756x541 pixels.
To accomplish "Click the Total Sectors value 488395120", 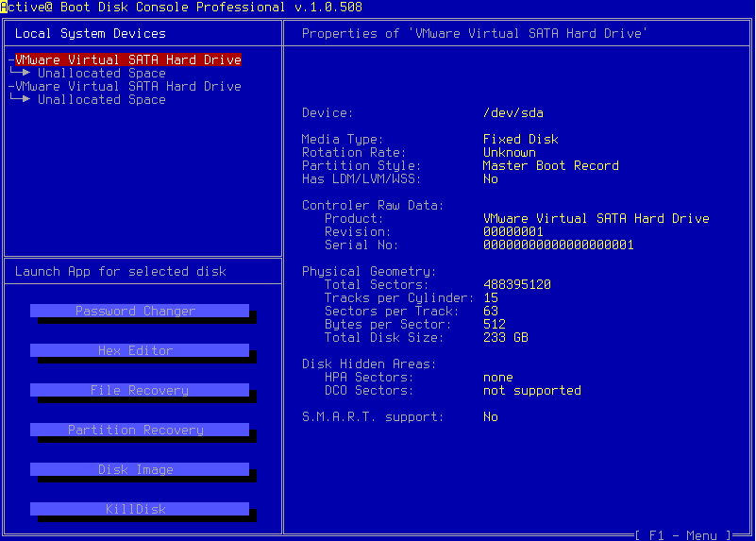I will 516,284.
